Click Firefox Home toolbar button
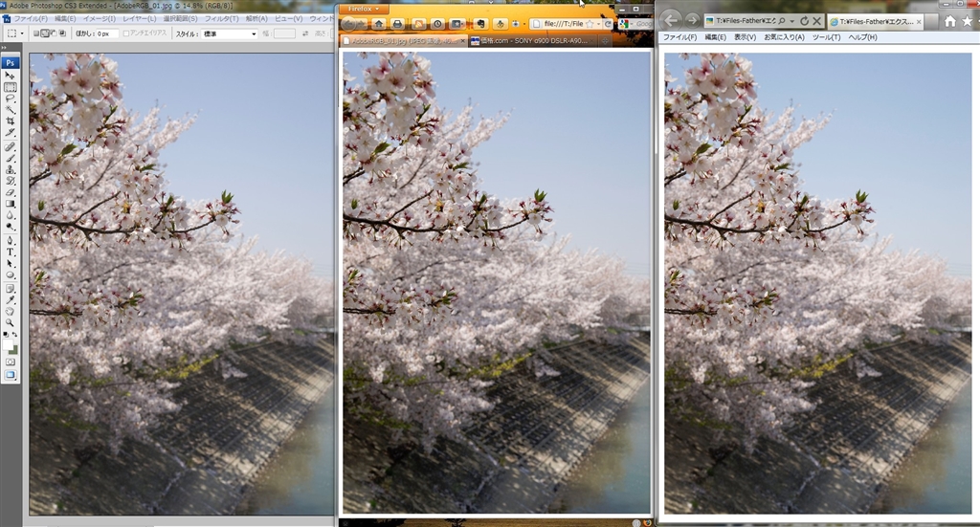Viewport: 980px width, 527px height. coord(379,24)
